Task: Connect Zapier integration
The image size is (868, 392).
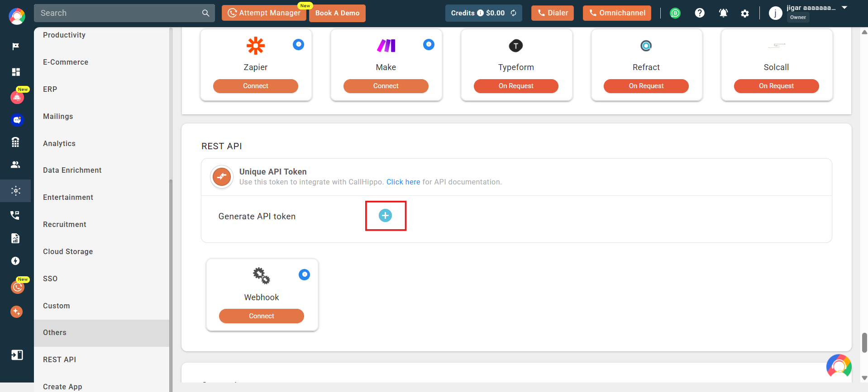Action: (x=256, y=86)
